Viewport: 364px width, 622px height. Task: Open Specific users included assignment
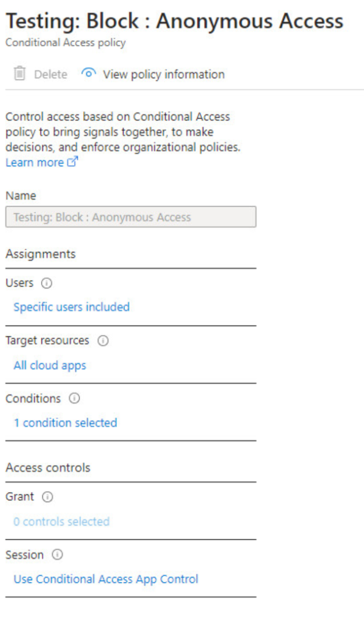pyautogui.click(x=72, y=307)
